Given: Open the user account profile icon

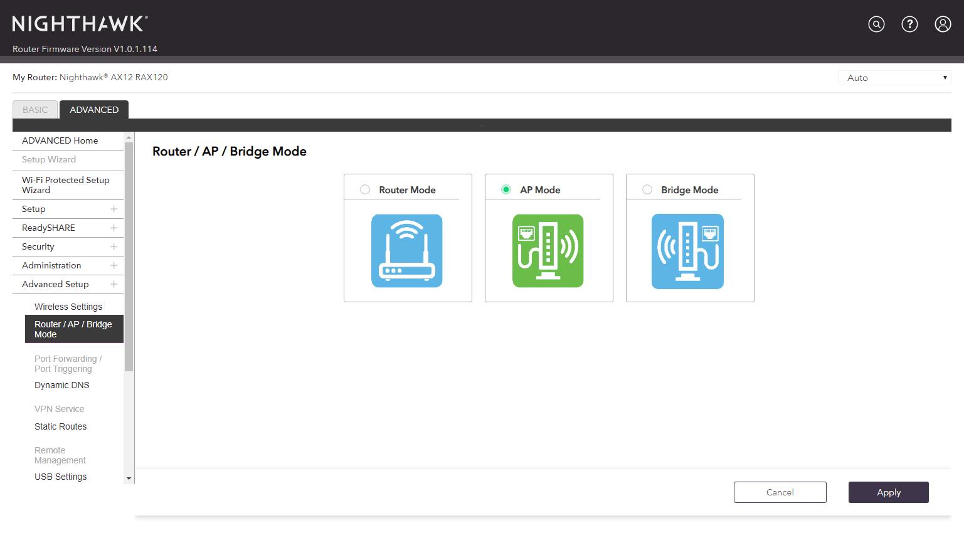Looking at the screenshot, I should [943, 24].
